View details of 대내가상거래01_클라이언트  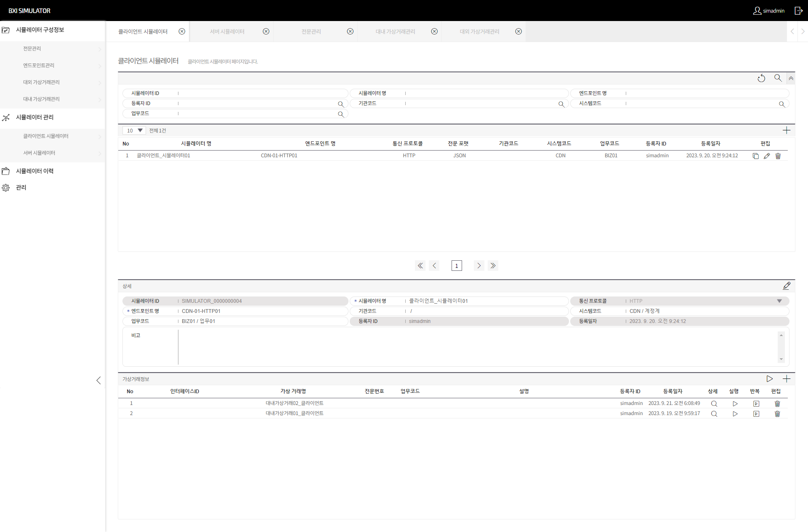(x=714, y=414)
